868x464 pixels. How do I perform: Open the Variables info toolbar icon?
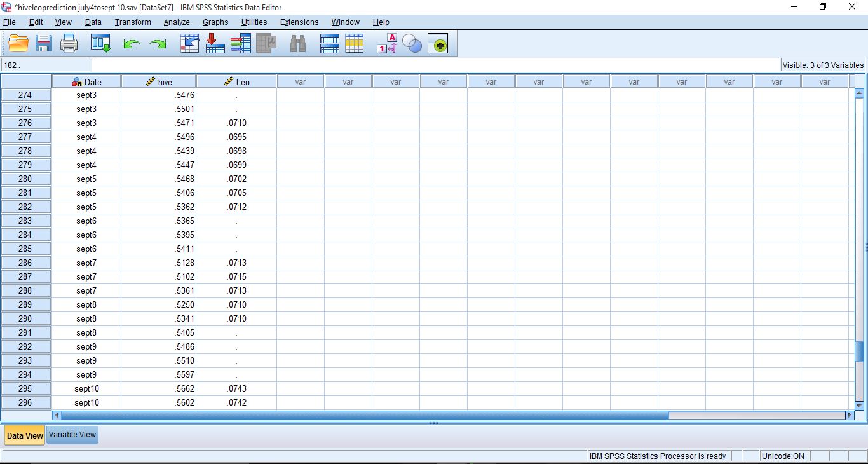click(x=240, y=43)
